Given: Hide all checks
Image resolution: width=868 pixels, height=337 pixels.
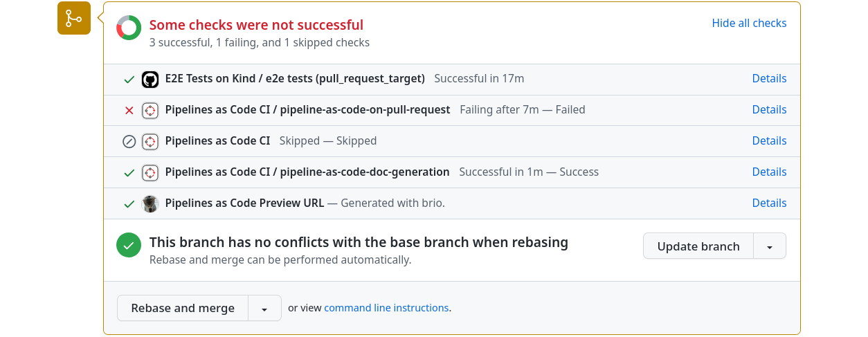Looking at the screenshot, I should click(x=749, y=23).
